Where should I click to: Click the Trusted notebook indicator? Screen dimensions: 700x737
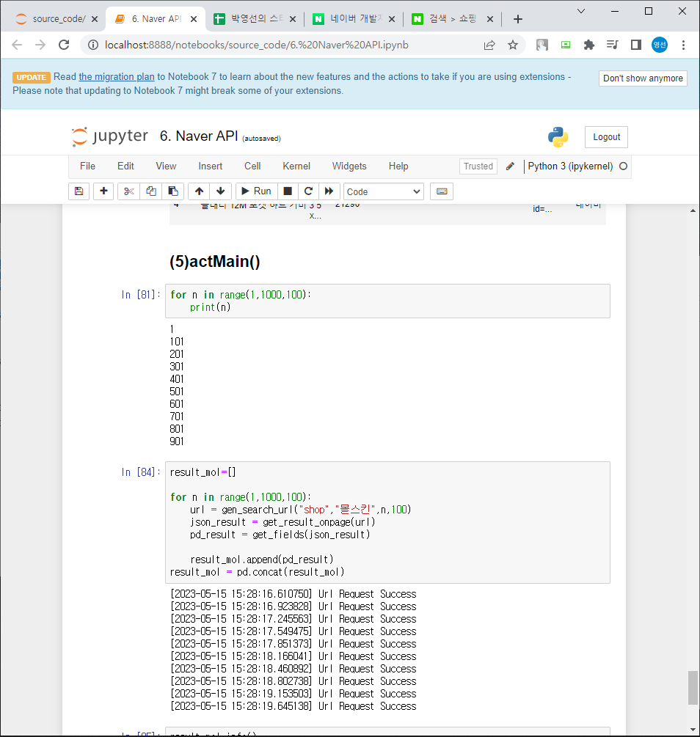pyautogui.click(x=478, y=166)
